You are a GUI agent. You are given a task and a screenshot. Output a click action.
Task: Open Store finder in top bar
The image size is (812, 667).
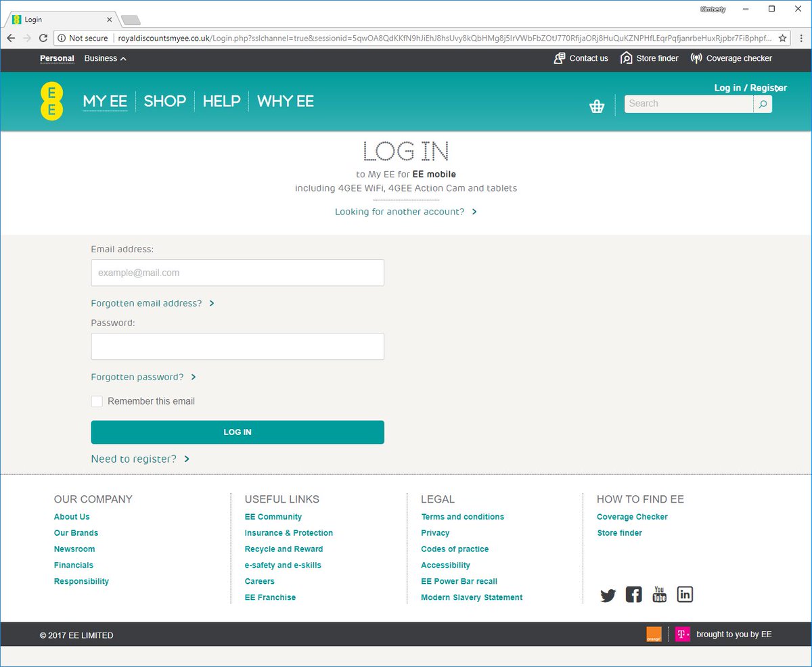pos(650,58)
